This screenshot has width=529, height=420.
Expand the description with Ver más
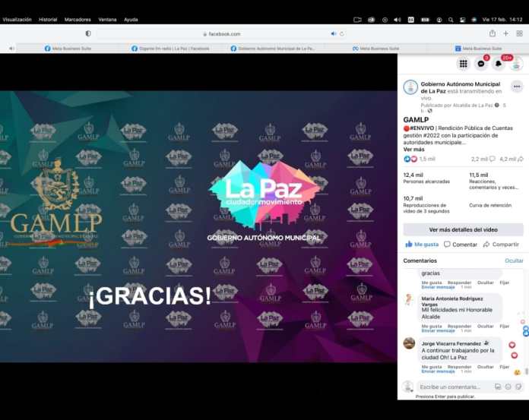click(413, 150)
